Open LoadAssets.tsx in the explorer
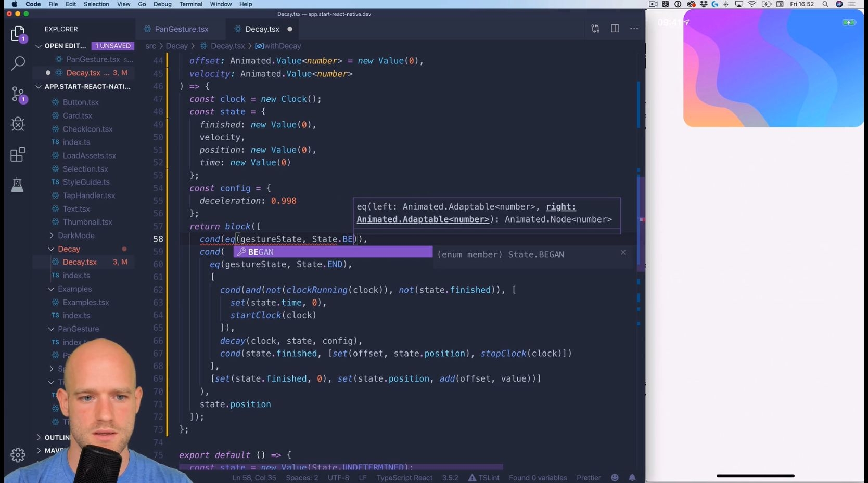 point(90,155)
